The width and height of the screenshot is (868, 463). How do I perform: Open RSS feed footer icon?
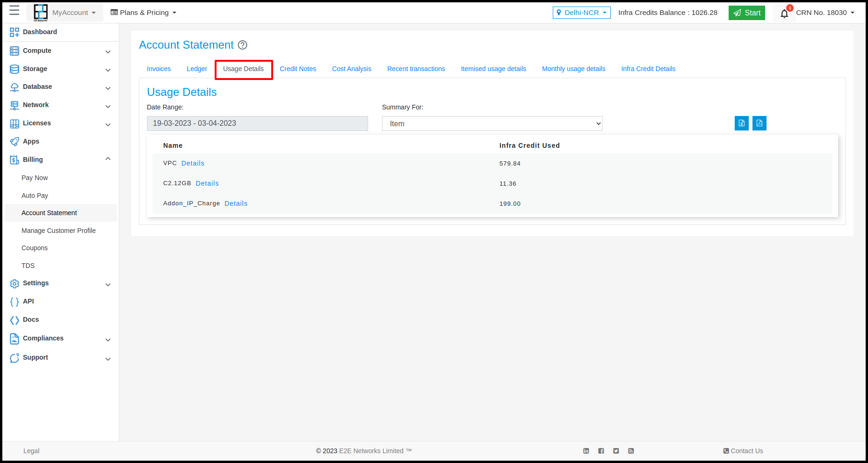631,451
